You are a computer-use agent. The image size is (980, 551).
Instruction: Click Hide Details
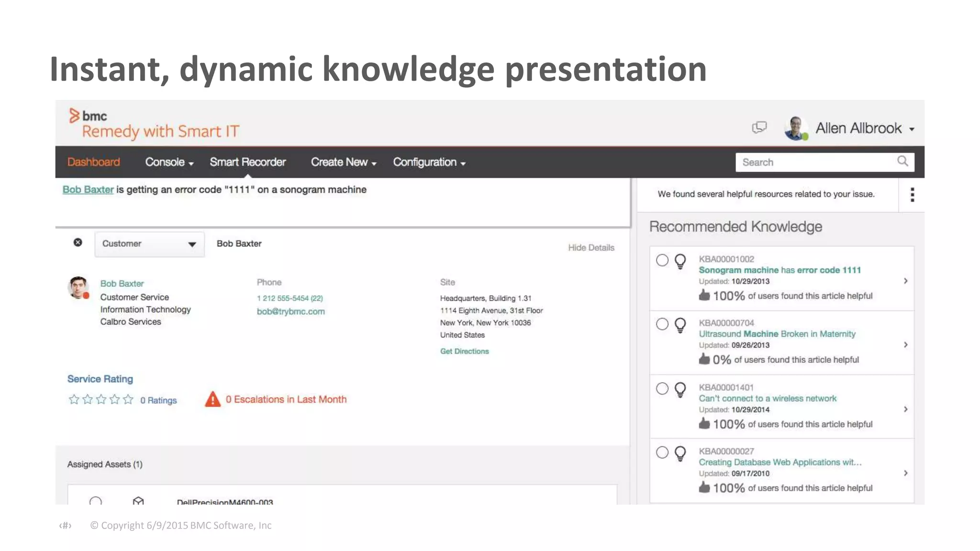click(591, 248)
